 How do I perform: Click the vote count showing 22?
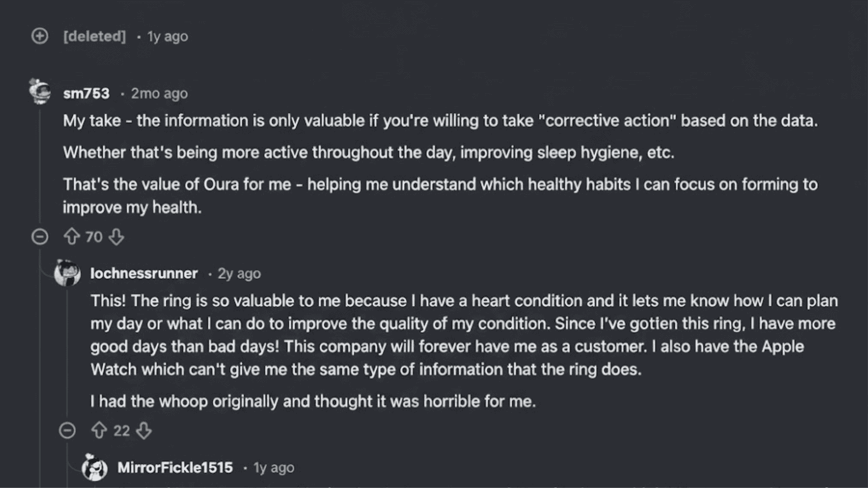pyautogui.click(x=121, y=431)
